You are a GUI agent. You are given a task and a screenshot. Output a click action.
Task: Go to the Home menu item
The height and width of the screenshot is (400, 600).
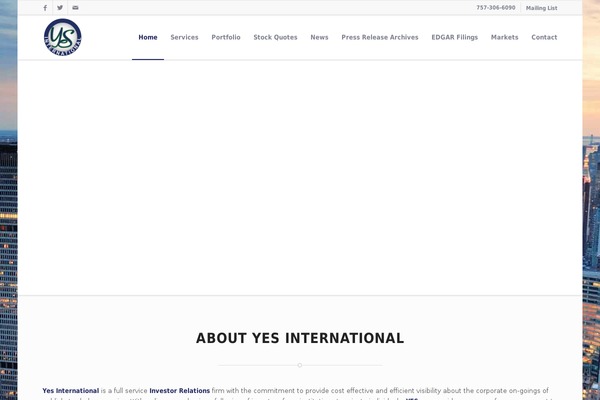point(148,37)
